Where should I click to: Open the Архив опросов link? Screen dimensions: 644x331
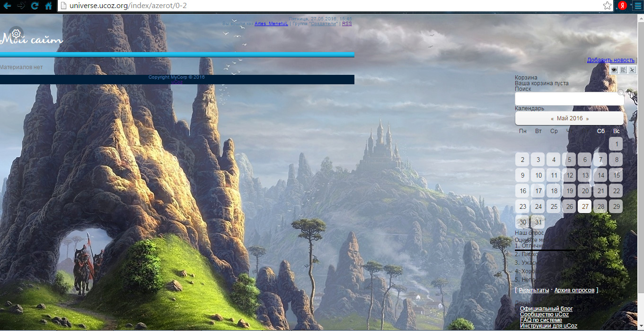point(574,290)
